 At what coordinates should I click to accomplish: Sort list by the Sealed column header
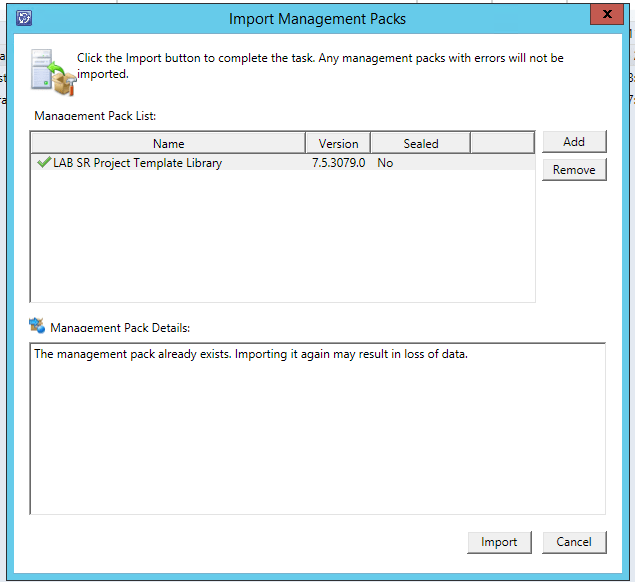[x=420, y=143]
